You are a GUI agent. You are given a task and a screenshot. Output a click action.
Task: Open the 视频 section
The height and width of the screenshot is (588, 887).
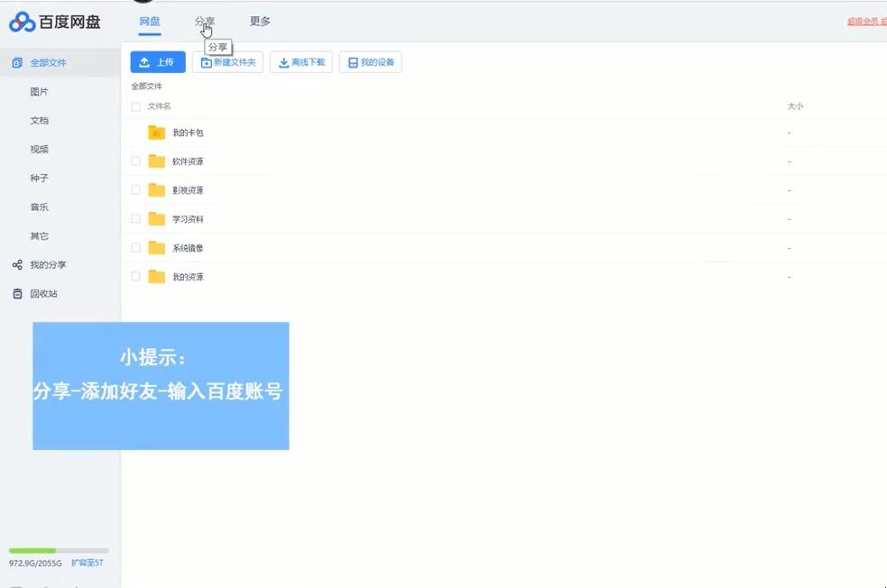[x=39, y=149]
